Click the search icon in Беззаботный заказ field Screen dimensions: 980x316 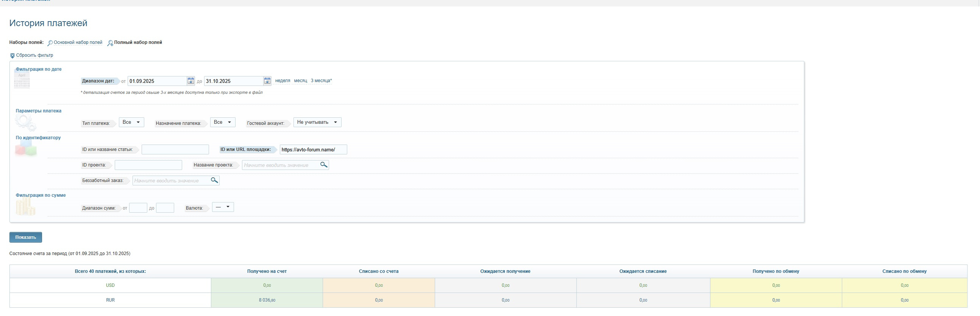214,180
